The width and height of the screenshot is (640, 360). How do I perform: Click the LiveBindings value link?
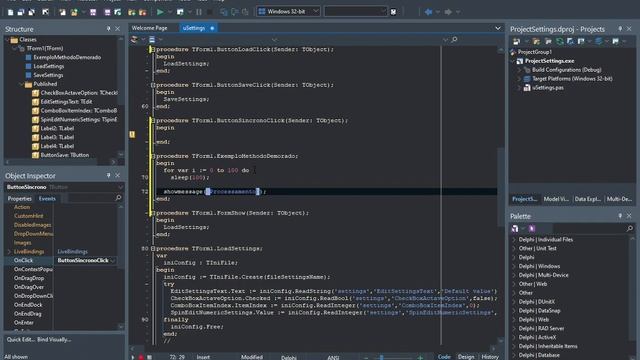pos(72,251)
